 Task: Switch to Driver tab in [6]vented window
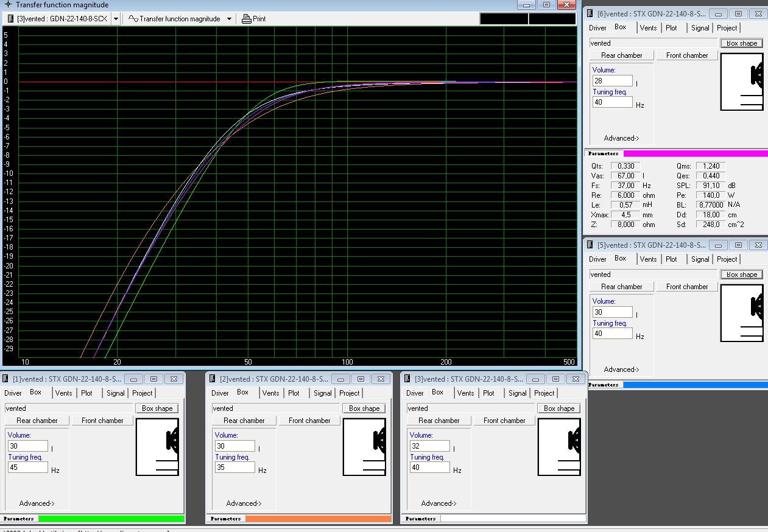click(597, 28)
